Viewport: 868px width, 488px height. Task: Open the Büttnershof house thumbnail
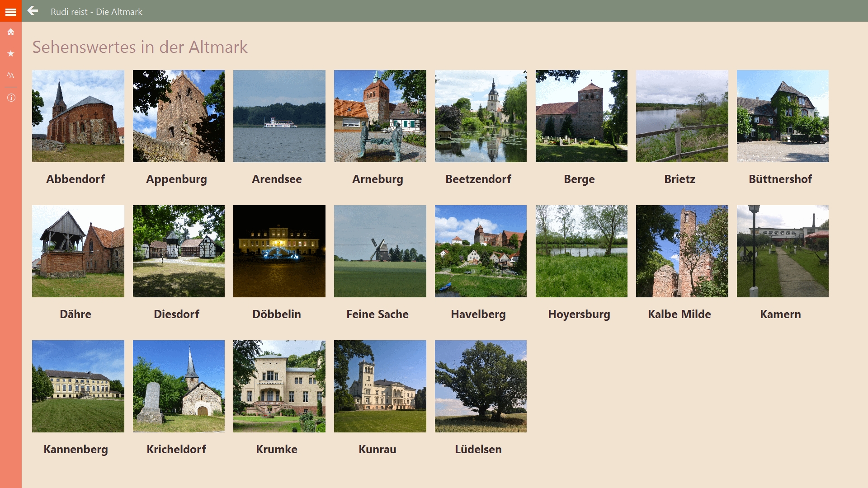pyautogui.click(x=783, y=116)
